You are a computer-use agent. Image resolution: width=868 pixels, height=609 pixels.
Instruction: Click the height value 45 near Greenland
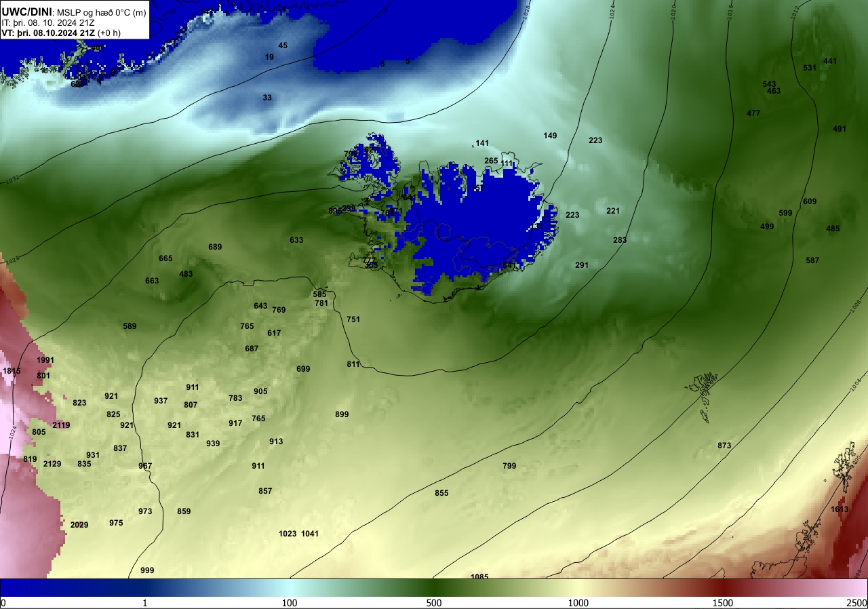[x=283, y=45]
